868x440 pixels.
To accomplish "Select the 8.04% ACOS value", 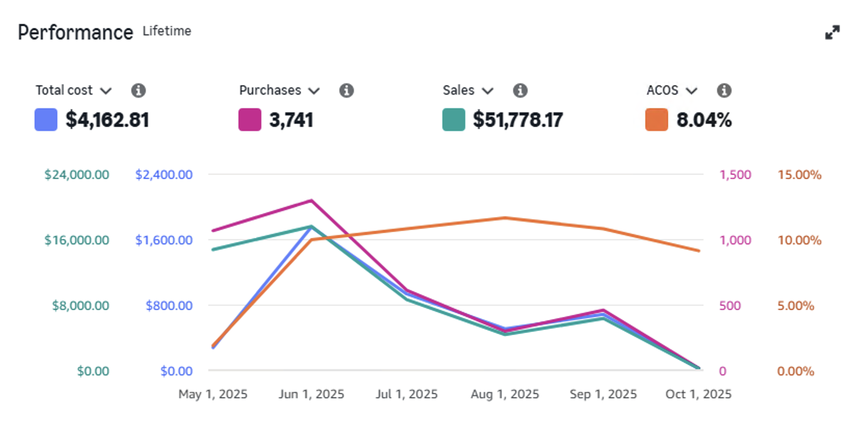I will click(x=704, y=120).
